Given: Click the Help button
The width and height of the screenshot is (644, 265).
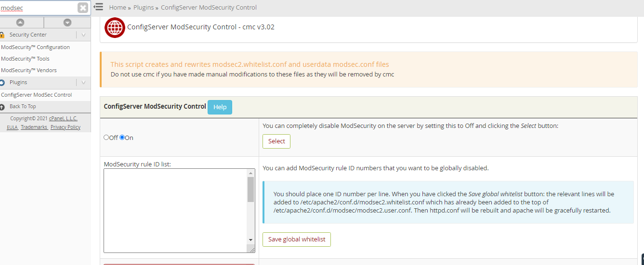Looking at the screenshot, I should [x=220, y=107].
